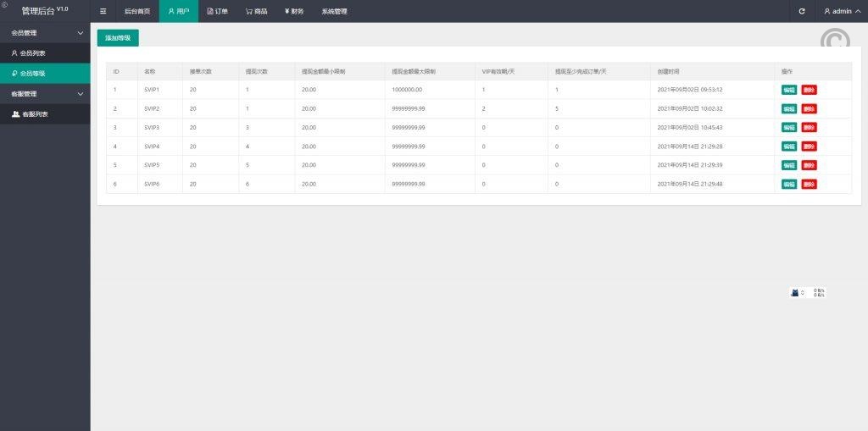
Task: Click the refresh icon in top bar
Action: click(802, 11)
